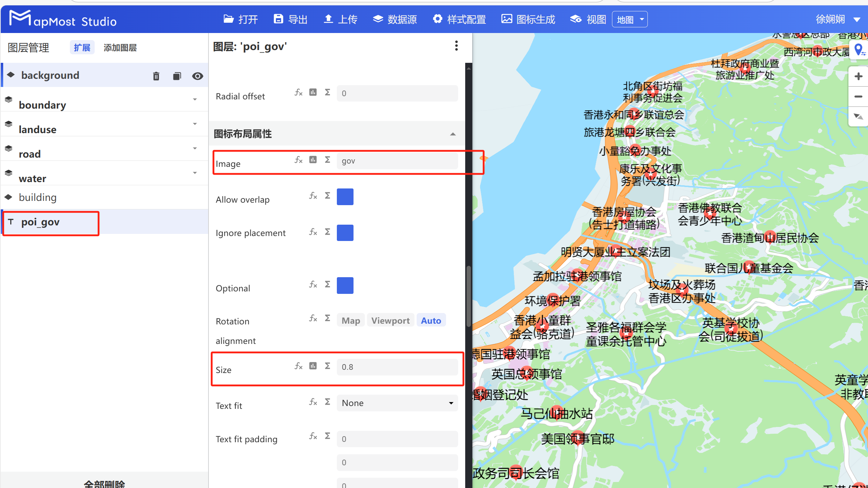Hide the background layer with the eye toggle

(x=197, y=76)
